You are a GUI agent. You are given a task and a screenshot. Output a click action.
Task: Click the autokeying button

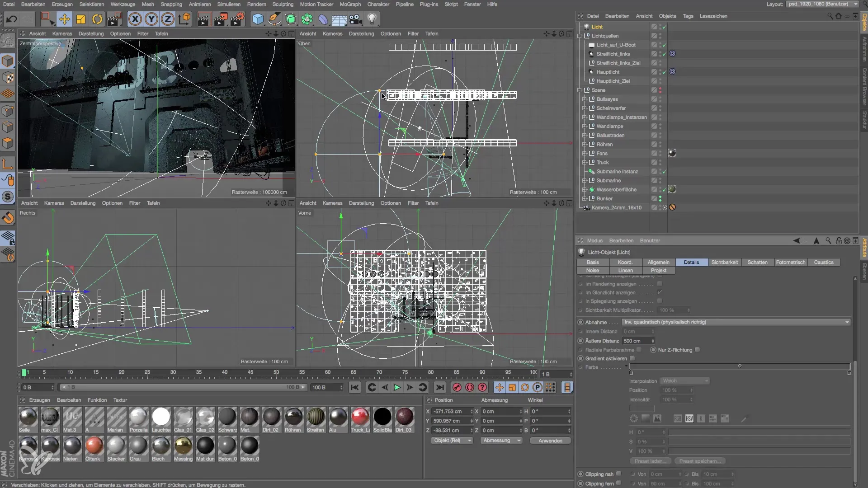[470, 387]
